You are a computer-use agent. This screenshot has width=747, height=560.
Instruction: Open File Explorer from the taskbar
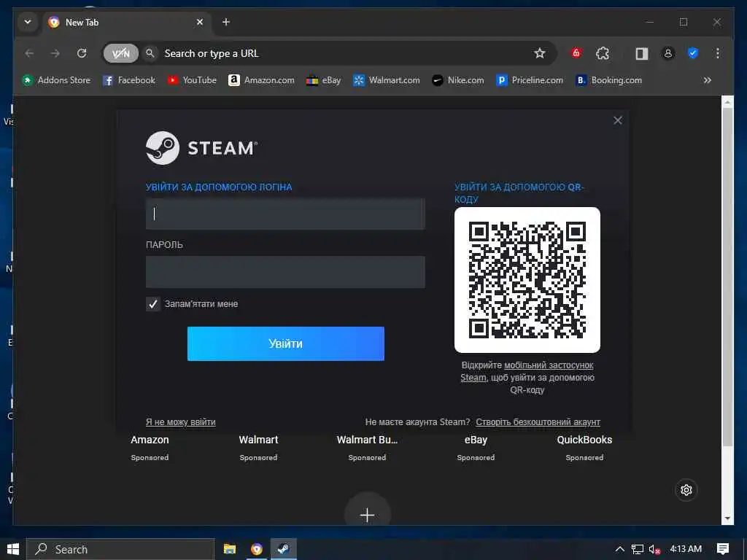point(230,549)
